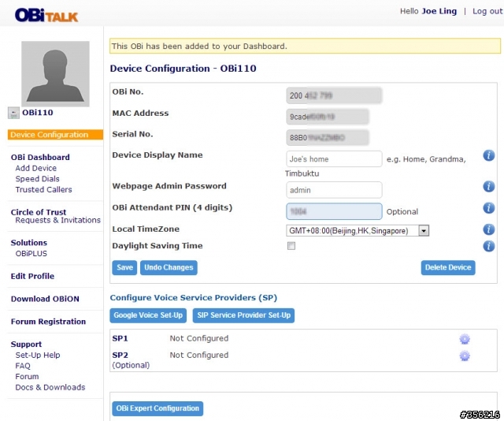Click Add Device link

pos(35,168)
